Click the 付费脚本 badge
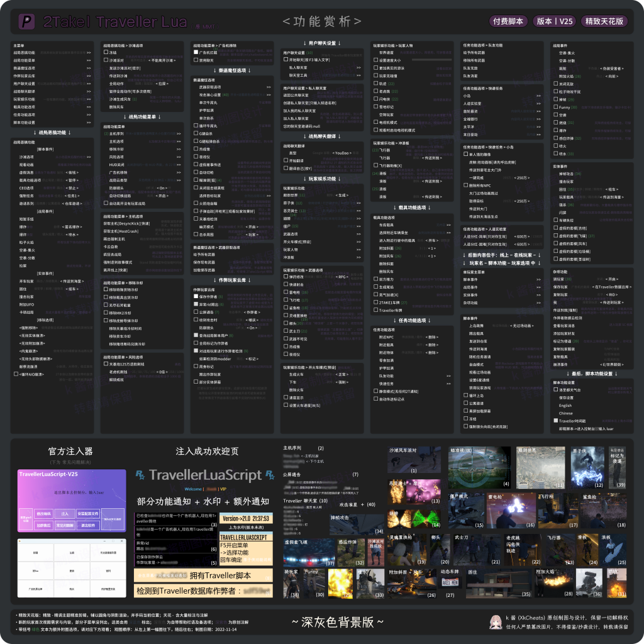 (508, 21)
